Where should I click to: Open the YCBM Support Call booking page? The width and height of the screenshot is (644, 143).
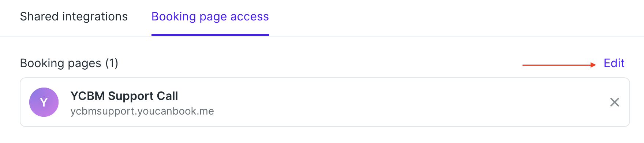click(124, 96)
